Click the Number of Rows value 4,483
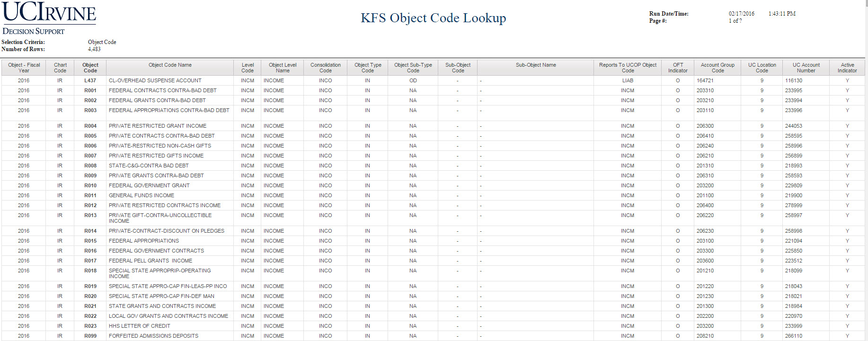Viewport: 868px width, 341px height. (x=94, y=49)
